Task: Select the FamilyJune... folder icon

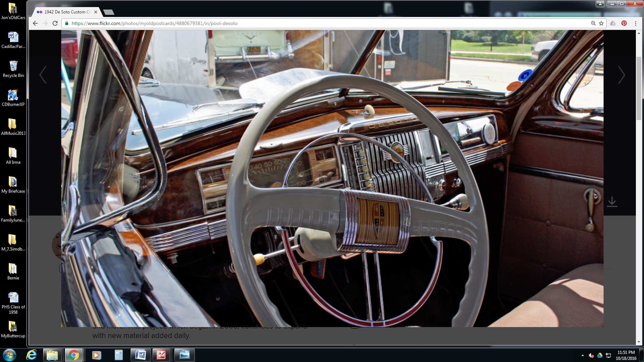Action: (13, 213)
